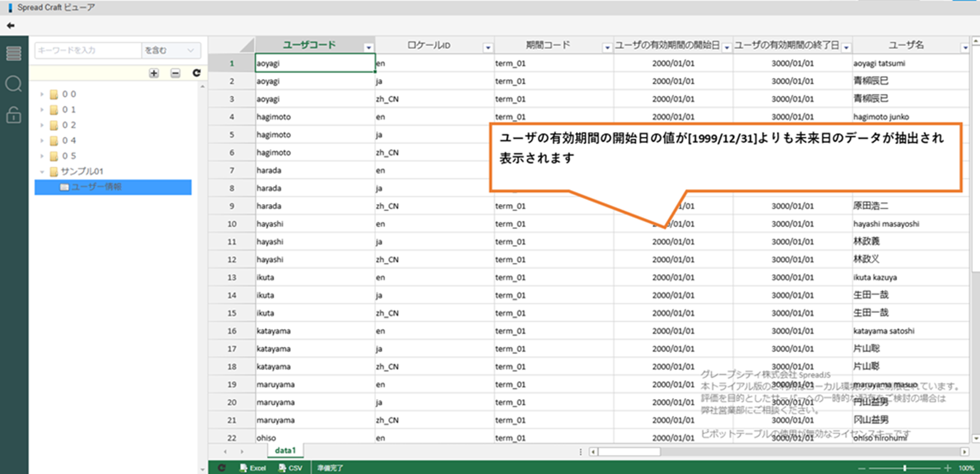This screenshot has width=980, height=474.
Task: Click the zoom in plus button
Action: click(947, 468)
